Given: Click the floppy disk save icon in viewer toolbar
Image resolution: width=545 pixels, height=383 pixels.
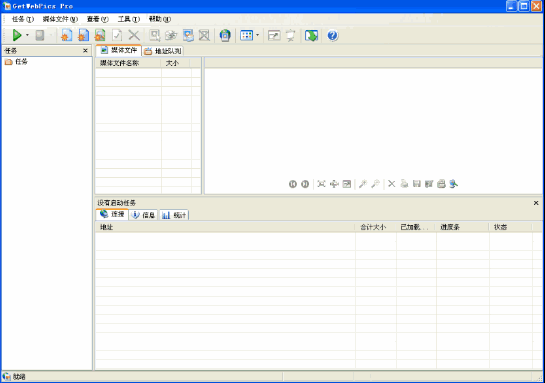Looking at the screenshot, I should 417,184.
